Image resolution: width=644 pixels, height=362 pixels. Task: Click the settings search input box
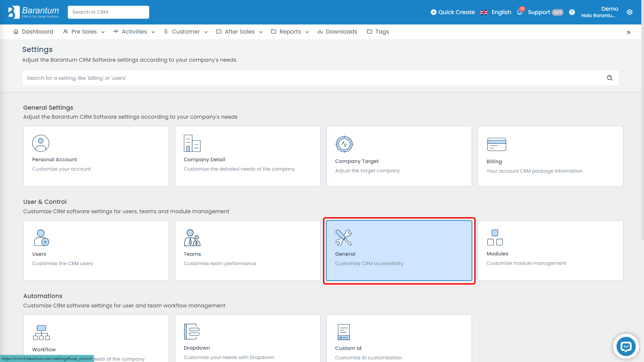point(320,78)
